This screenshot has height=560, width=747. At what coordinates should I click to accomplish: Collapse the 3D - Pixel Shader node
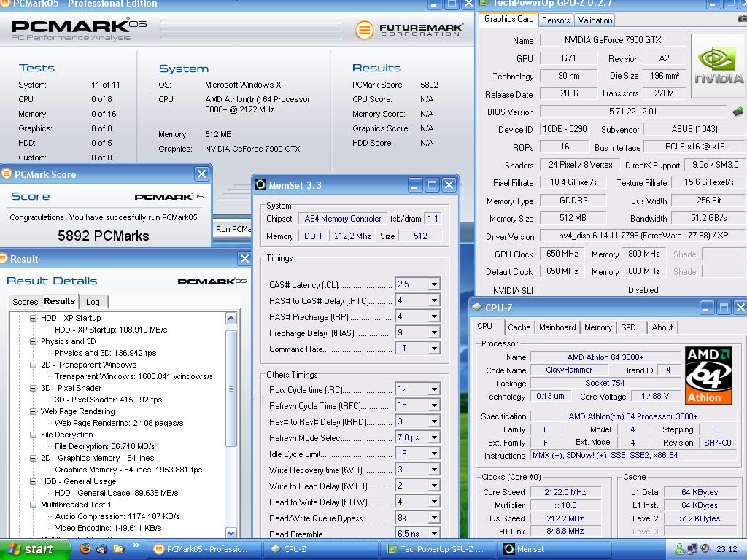tap(33, 388)
